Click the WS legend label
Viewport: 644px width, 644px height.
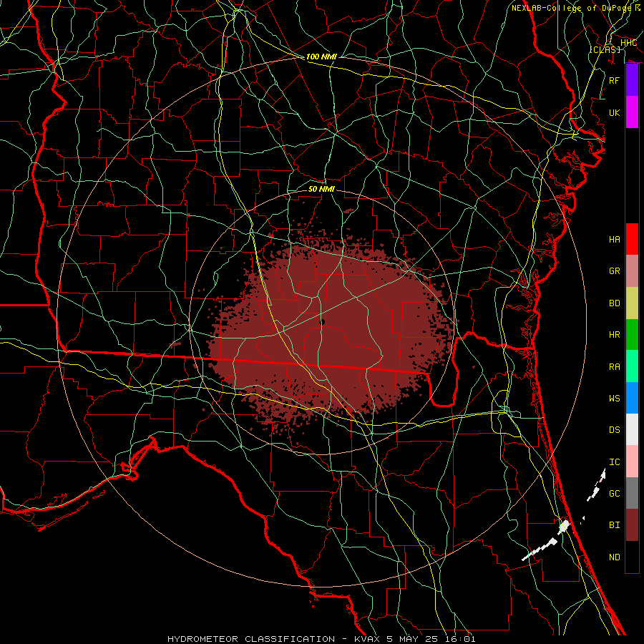[x=615, y=399]
